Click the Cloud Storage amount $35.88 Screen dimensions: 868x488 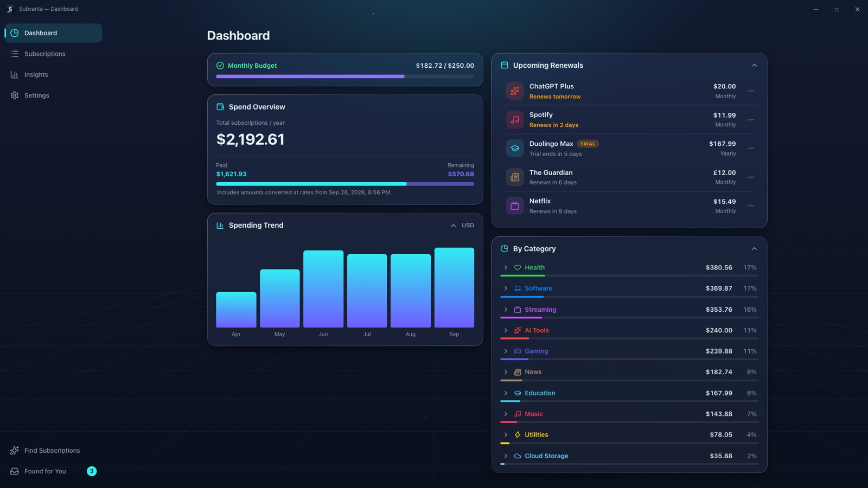[721, 456]
